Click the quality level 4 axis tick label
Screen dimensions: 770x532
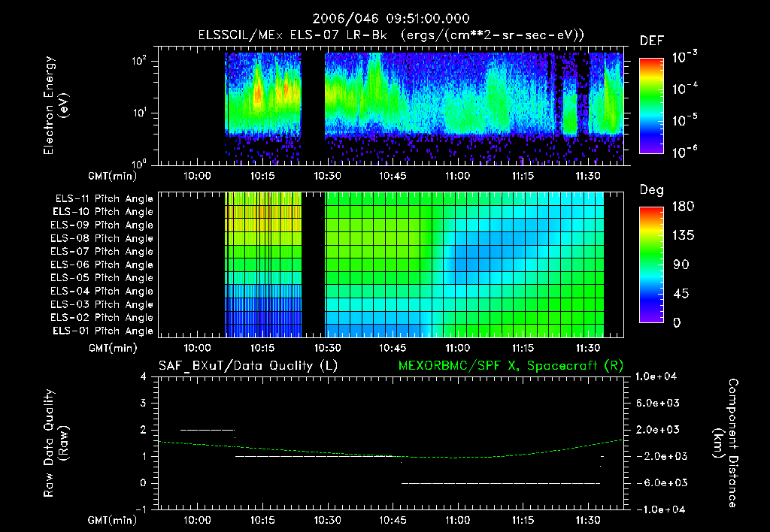point(144,376)
